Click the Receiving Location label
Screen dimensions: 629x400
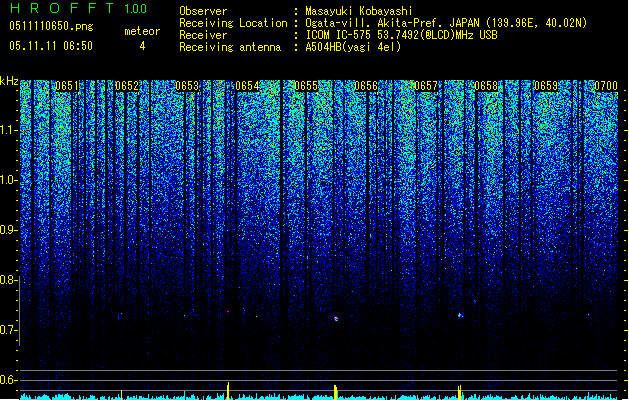[233, 23]
